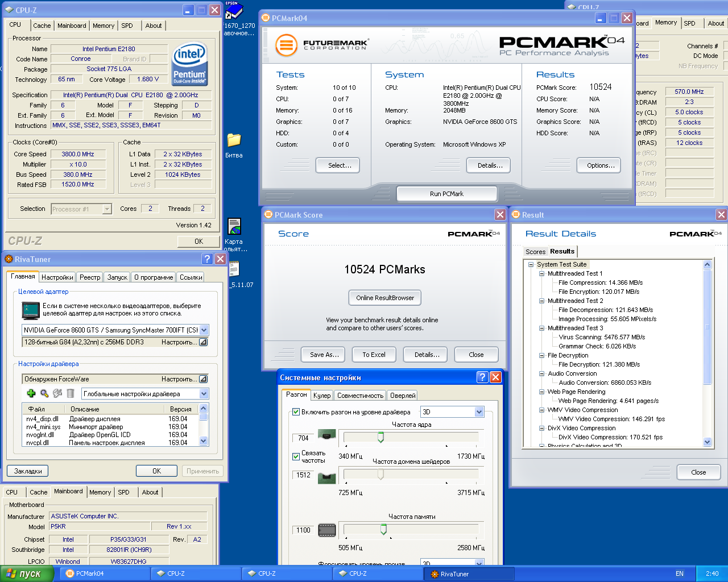Viewport: 728px width, 582px height.
Task: Click Save As… in PCMark Score
Action: click(x=324, y=355)
